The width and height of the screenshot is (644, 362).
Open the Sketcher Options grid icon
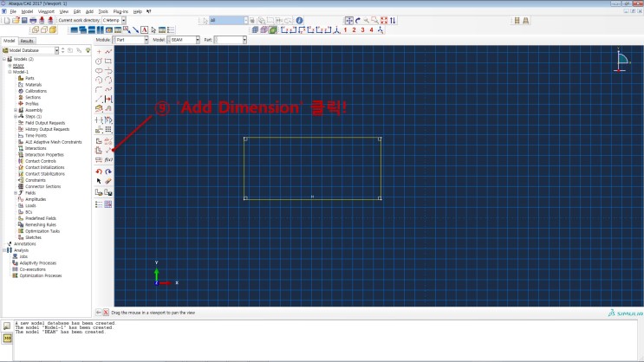(108, 204)
